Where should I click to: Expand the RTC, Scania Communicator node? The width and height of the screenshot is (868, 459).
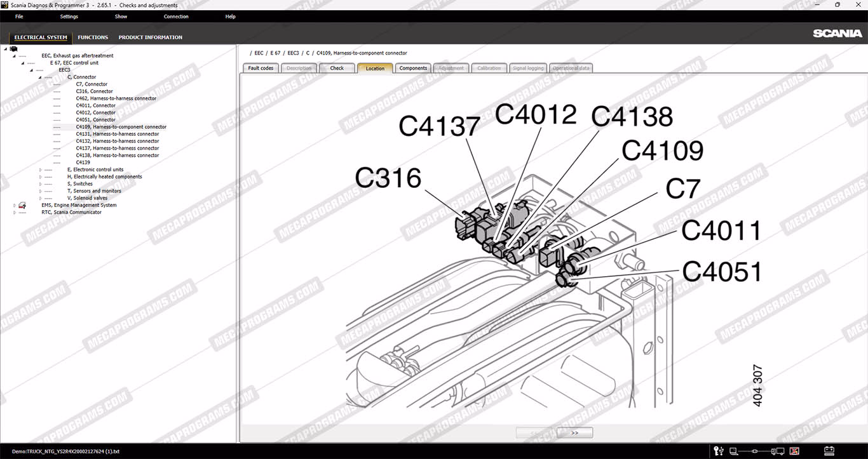15,212
